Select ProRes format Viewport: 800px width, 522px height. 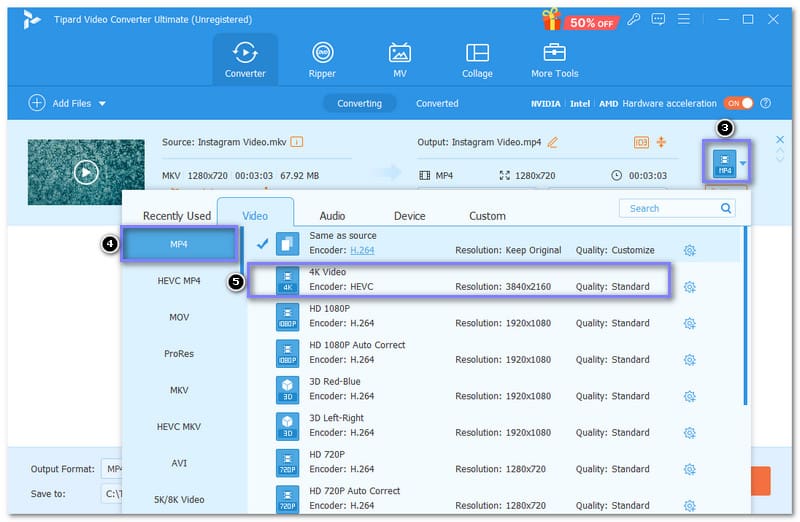click(179, 354)
